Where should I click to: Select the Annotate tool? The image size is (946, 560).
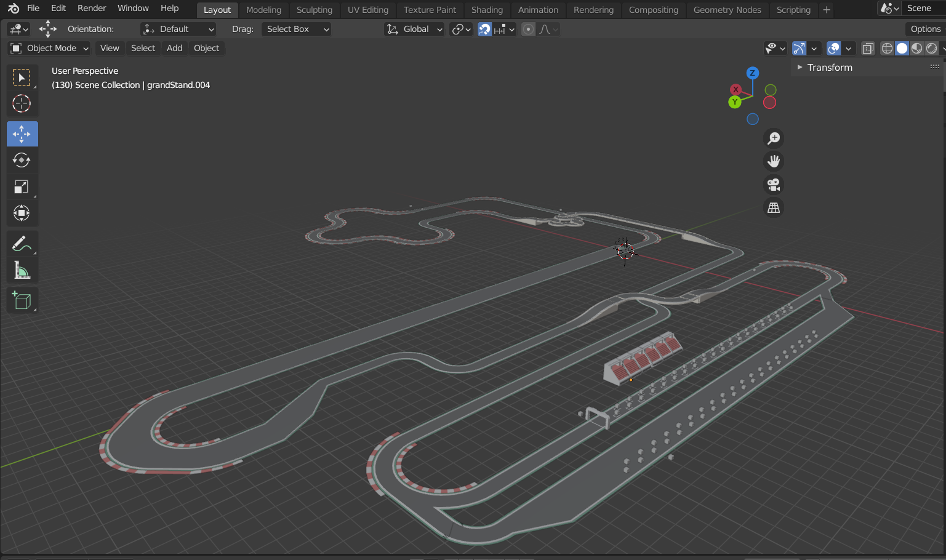point(22,244)
